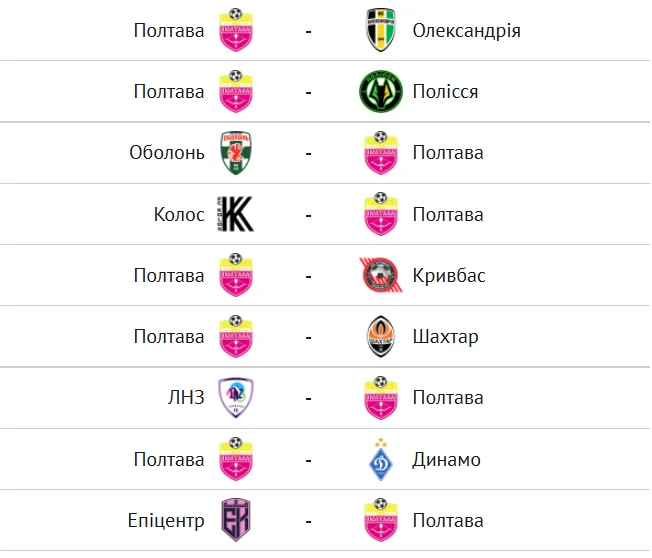The width and height of the screenshot is (652, 558).
Task: Select the ЛНЗ club emblem
Action: (x=238, y=398)
